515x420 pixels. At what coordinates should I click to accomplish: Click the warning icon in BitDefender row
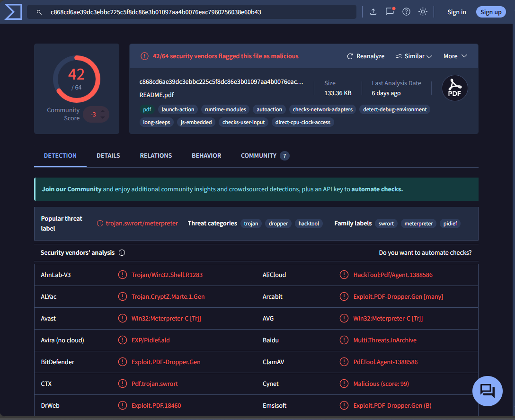coord(123,362)
